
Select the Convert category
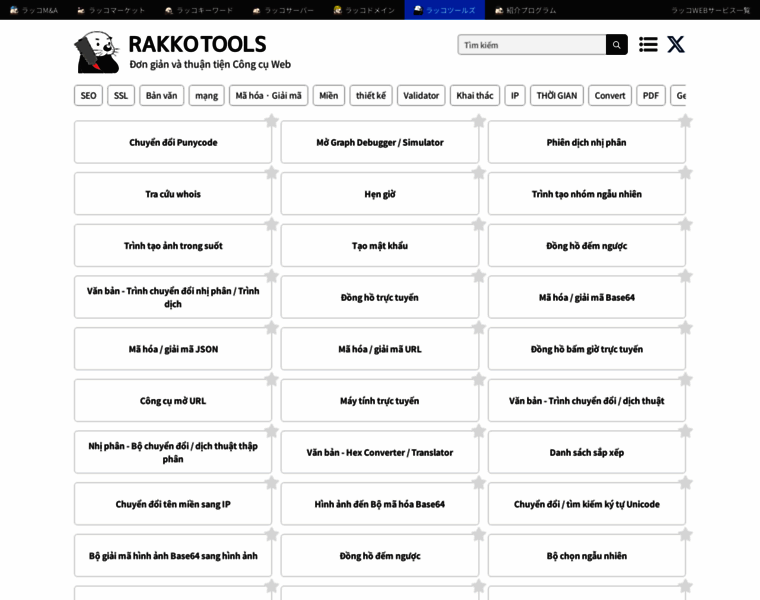point(610,95)
